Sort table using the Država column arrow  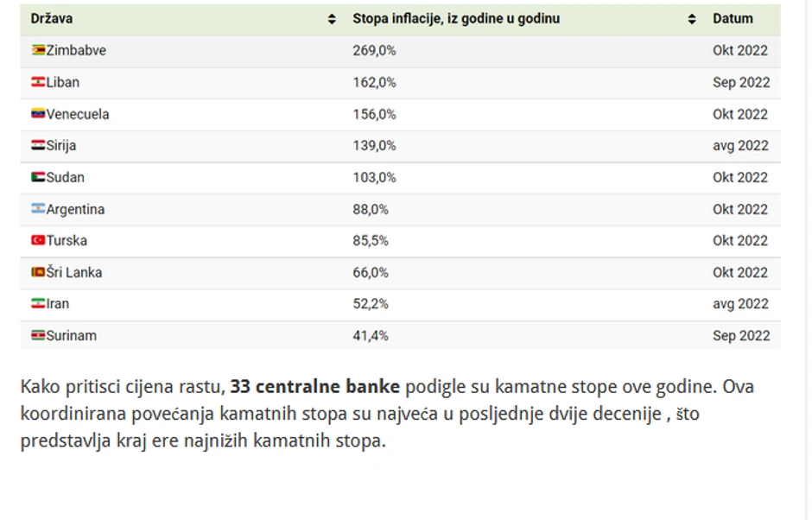[x=333, y=19]
